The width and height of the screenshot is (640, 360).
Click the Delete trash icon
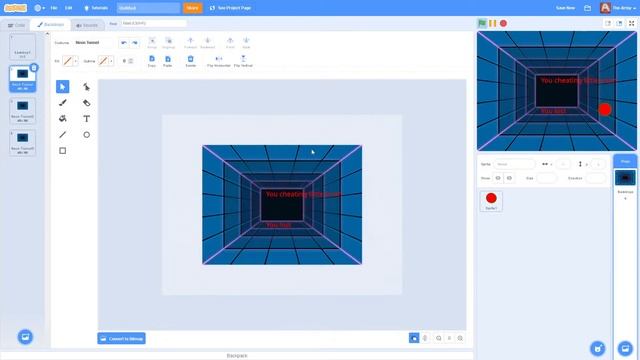pyautogui.click(x=191, y=61)
